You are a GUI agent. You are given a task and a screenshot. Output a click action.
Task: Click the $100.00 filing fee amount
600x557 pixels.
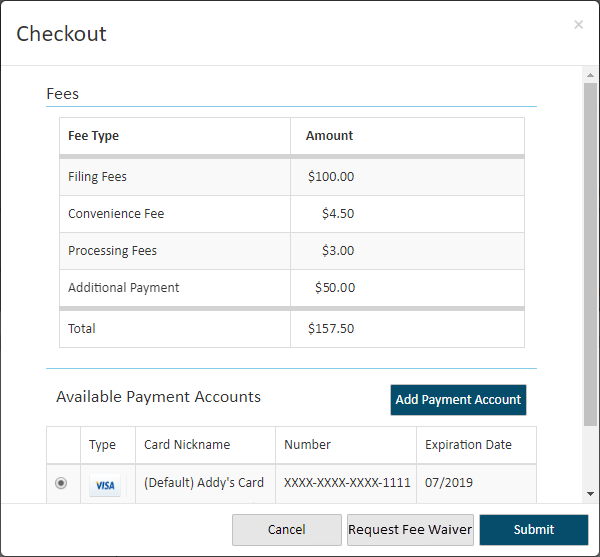coord(331,176)
